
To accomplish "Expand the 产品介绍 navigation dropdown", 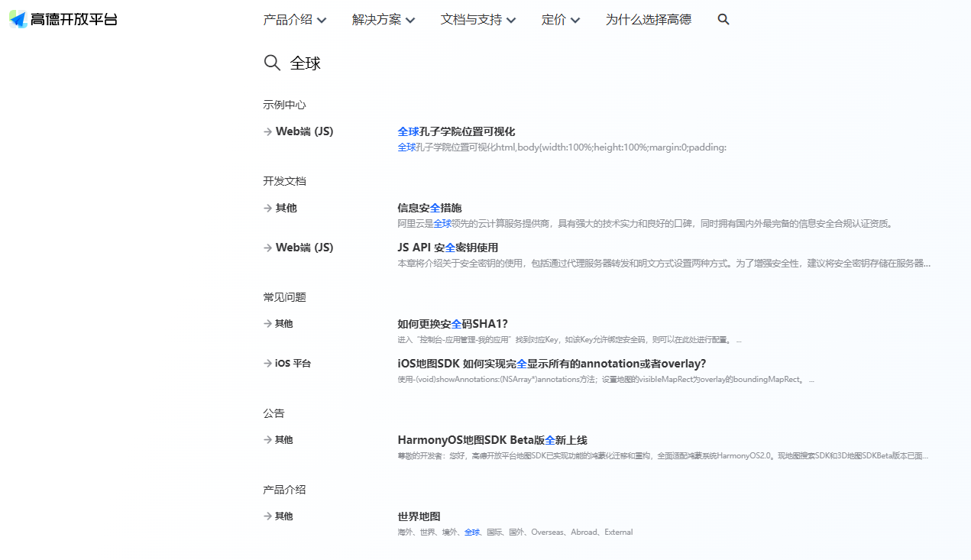I will (295, 20).
